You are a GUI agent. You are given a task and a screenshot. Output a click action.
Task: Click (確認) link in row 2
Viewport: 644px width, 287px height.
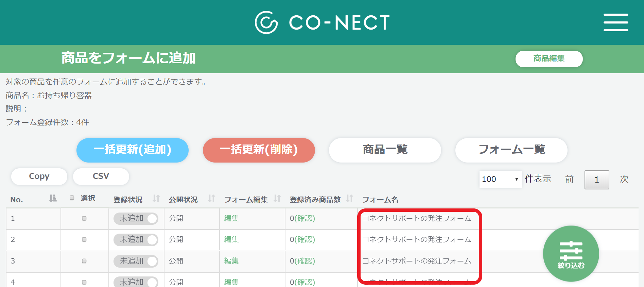tap(304, 240)
